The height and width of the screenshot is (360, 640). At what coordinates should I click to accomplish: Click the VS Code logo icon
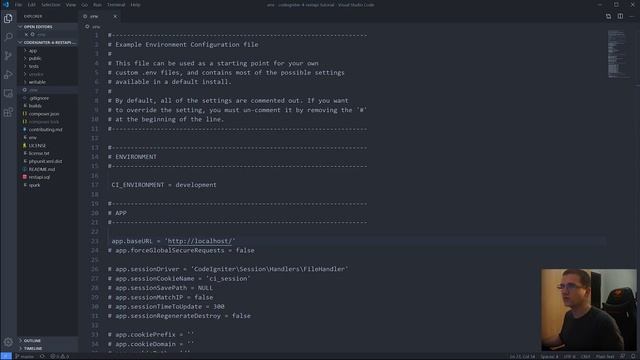click(x=6, y=4)
